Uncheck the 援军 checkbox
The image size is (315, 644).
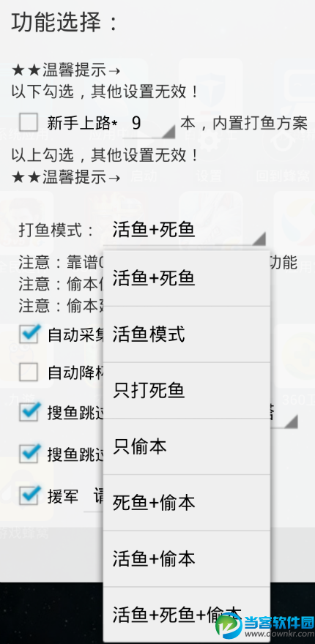29,495
